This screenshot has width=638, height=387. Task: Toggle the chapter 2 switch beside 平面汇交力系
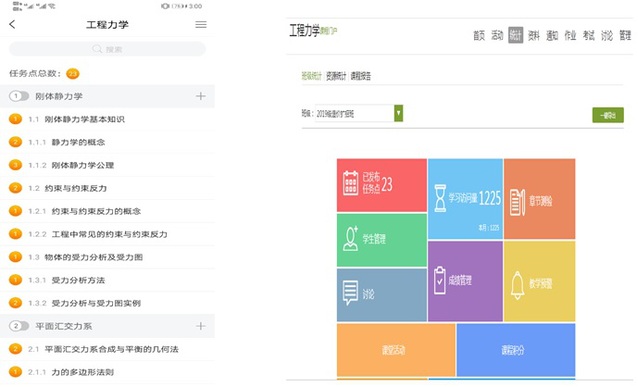[x=19, y=326]
